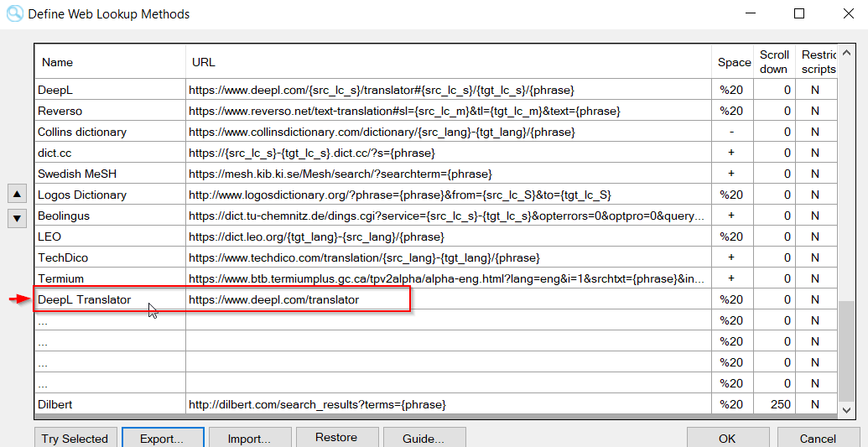The height and width of the screenshot is (447, 868).
Task: Maximize the Define Web Lookup Methods window
Action: pos(798,14)
